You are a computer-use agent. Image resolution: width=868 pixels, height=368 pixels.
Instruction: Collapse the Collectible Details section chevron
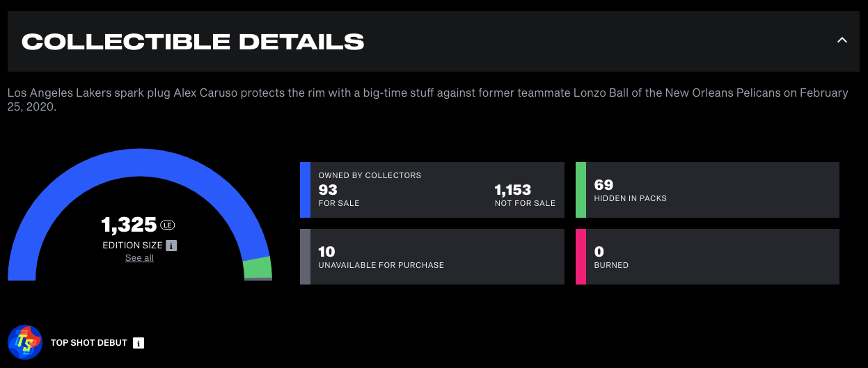[842, 40]
